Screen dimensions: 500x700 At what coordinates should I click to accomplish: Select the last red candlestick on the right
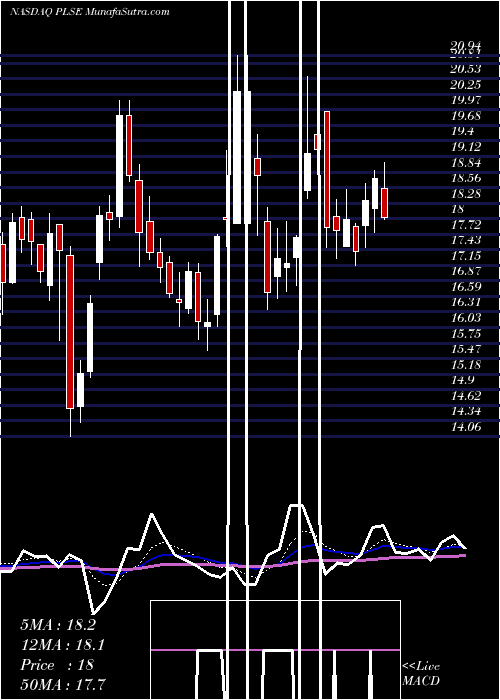tap(384, 203)
